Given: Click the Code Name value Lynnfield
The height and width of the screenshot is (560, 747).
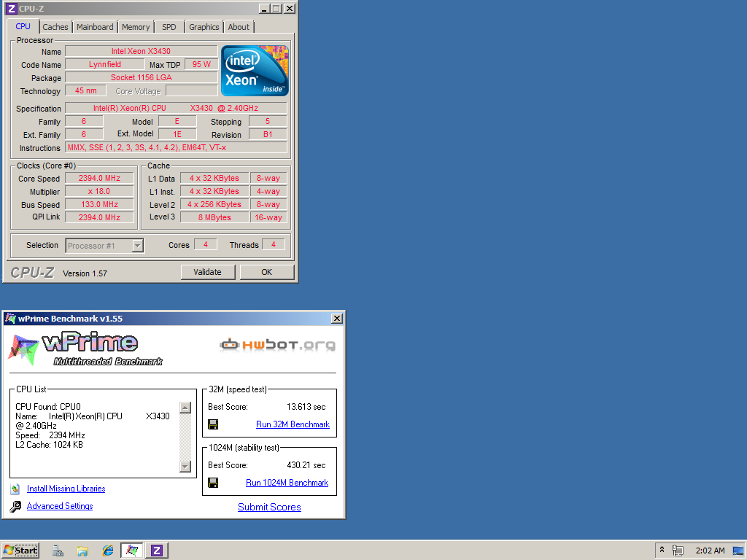Looking at the screenshot, I should pyautogui.click(x=105, y=64).
